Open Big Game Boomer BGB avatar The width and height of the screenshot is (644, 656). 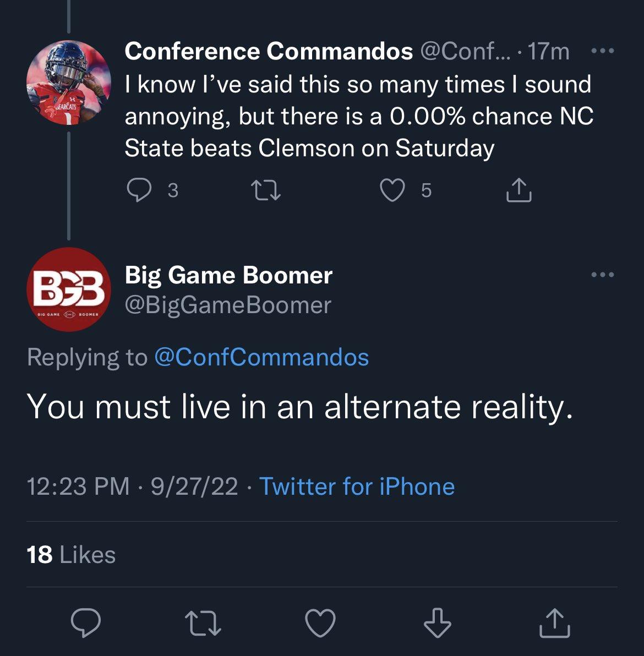(69, 289)
